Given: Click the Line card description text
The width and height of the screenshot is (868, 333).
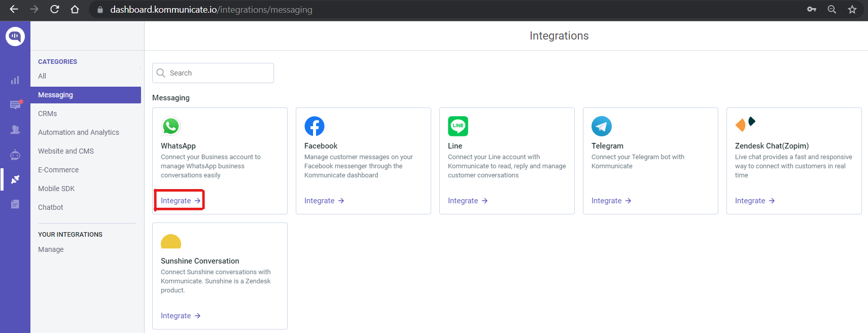Looking at the screenshot, I should point(507,166).
